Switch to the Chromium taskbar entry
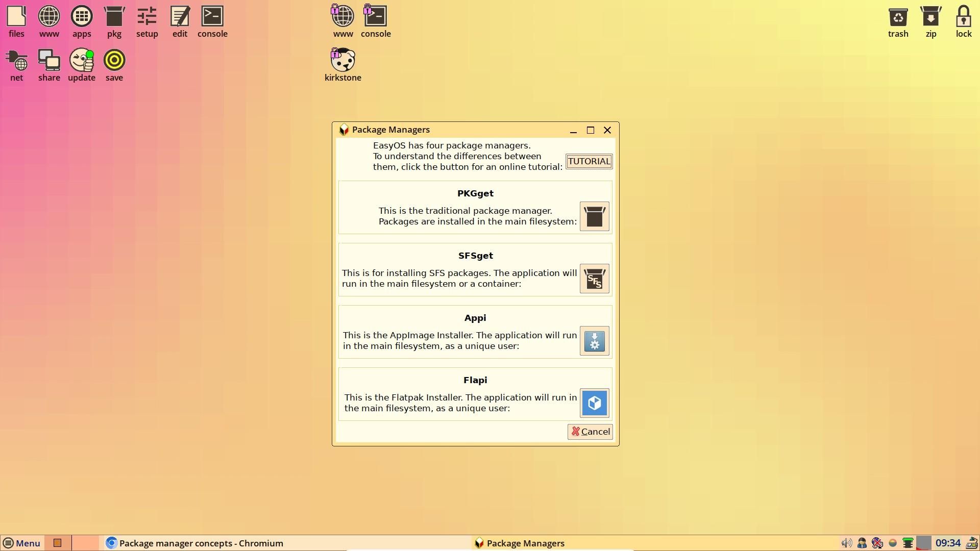Viewport: 980px width, 551px height. pos(199,543)
